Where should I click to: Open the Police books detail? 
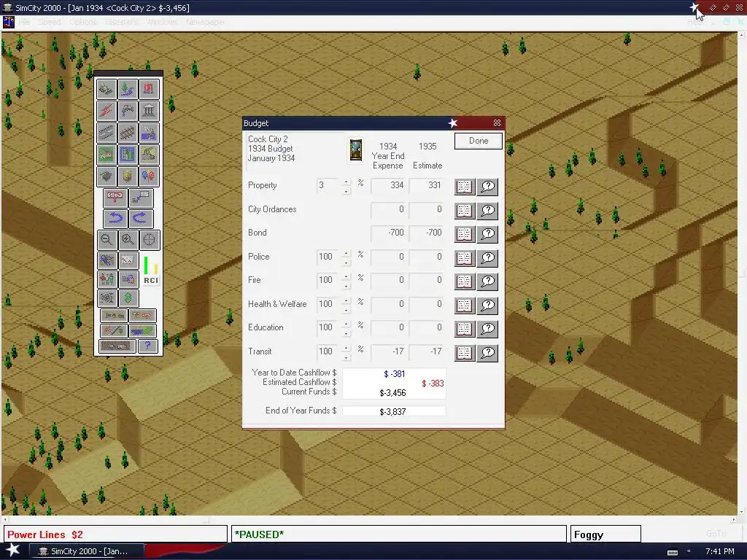464,257
